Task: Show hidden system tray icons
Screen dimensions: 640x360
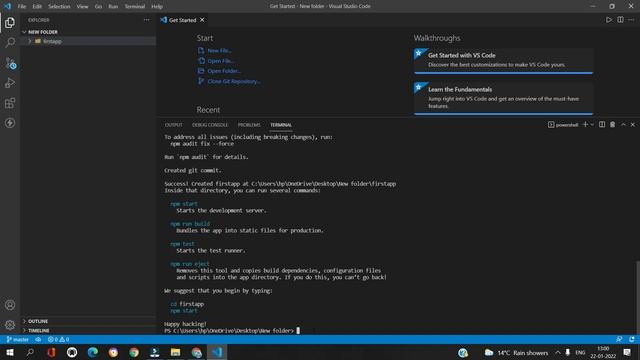Action: point(558,353)
